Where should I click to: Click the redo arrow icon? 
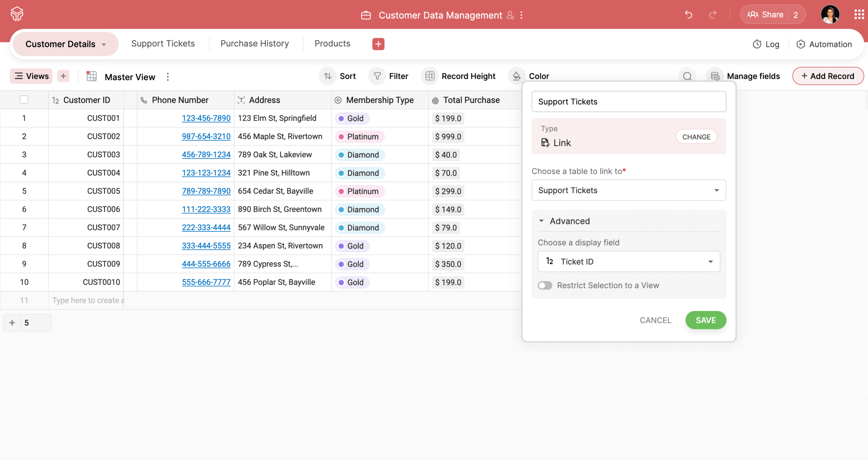click(713, 15)
